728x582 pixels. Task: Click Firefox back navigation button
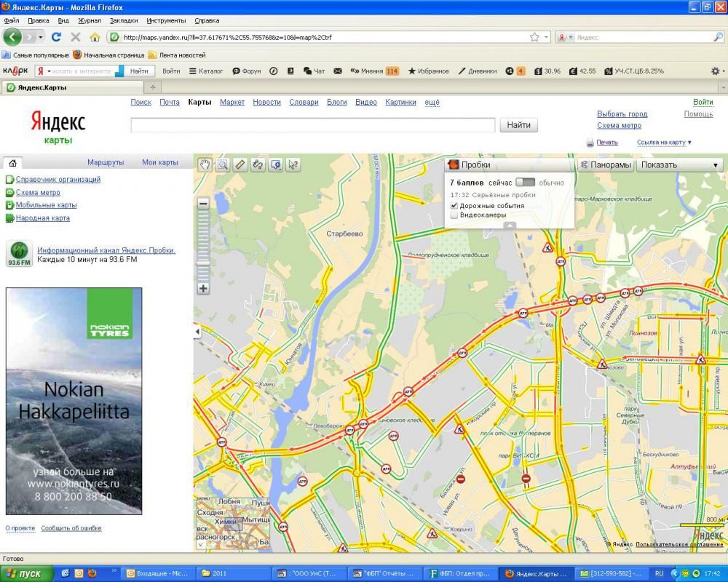click(x=12, y=36)
